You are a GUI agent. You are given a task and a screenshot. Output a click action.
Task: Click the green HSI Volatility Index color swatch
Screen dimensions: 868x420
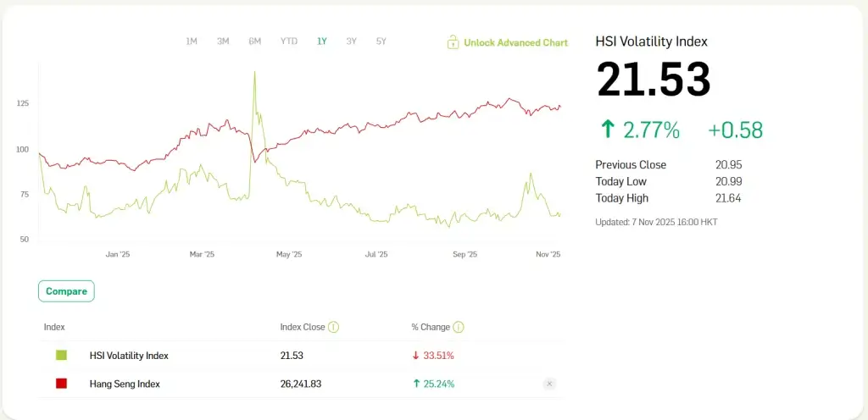[61, 356]
